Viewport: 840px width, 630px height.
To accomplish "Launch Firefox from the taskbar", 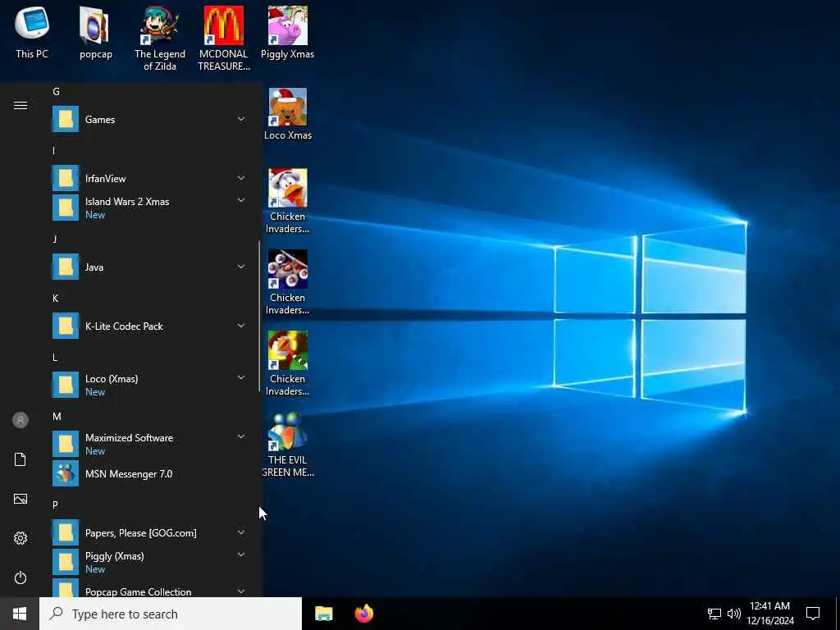I will (363, 614).
